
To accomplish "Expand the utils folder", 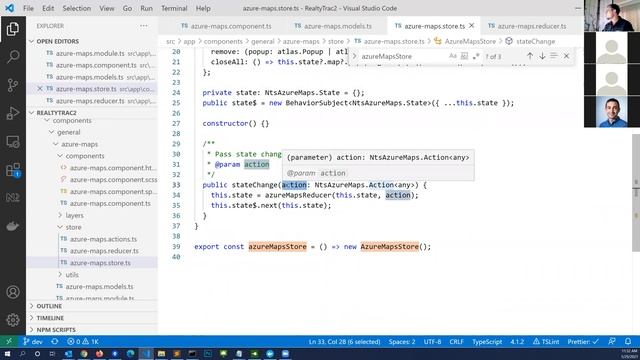I will [60, 275].
